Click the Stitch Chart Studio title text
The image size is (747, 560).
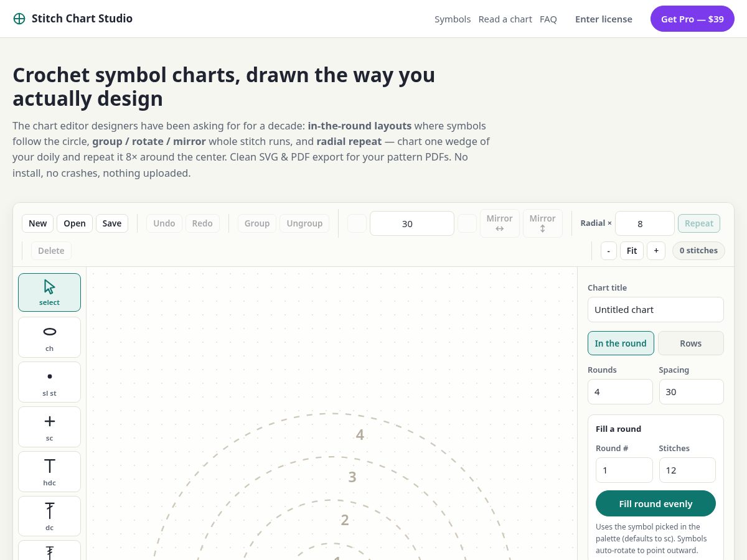(82, 19)
